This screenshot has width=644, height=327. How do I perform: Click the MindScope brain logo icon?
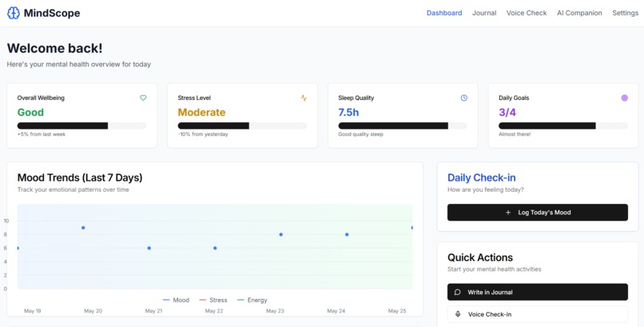14,13
